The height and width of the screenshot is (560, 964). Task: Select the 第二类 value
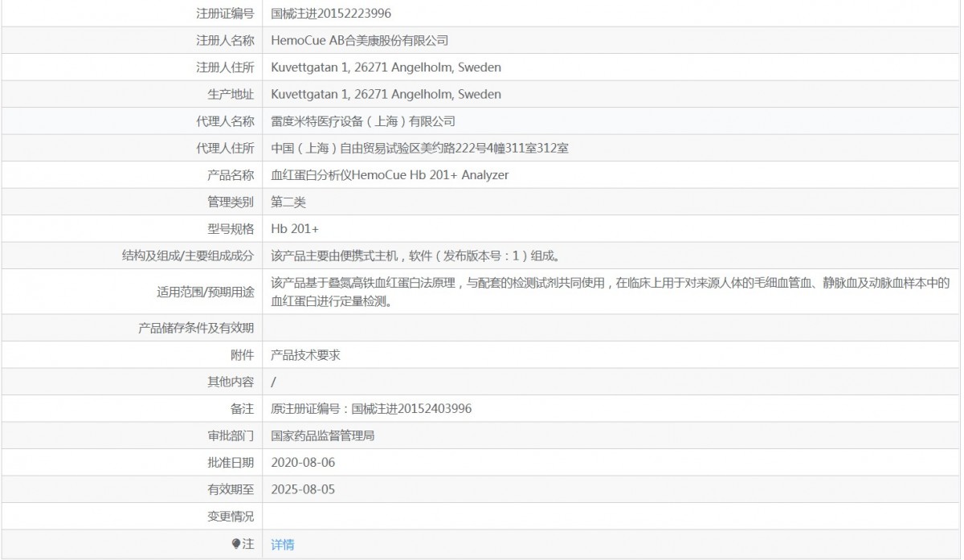pos(288,202)
